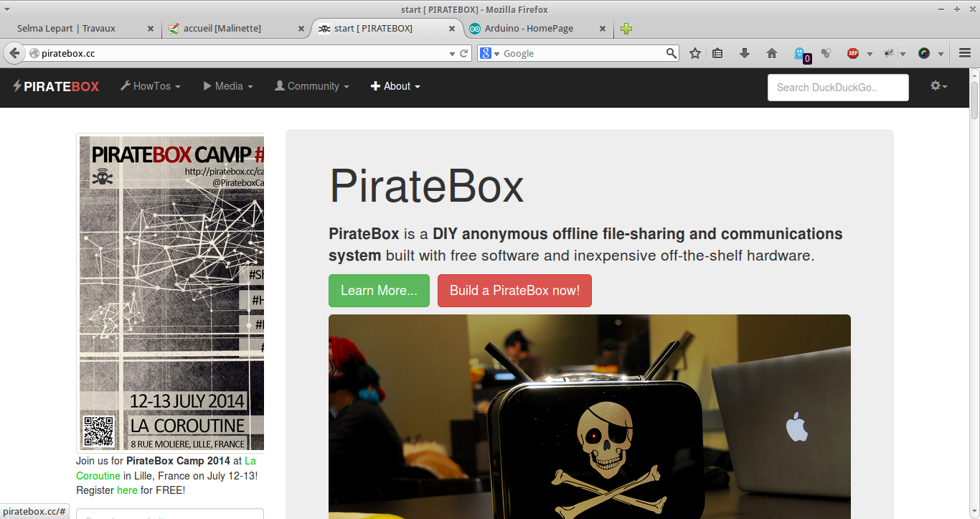This screenshot has width=980, height=519.
Task: Switch to Arduino - HomePage tab
Action: tap(538, 29)
